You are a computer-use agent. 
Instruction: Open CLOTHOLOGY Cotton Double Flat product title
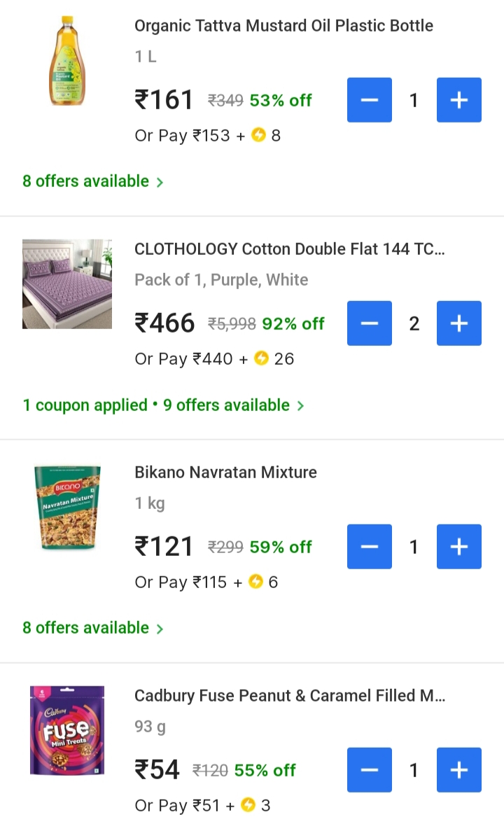(289, 249)
